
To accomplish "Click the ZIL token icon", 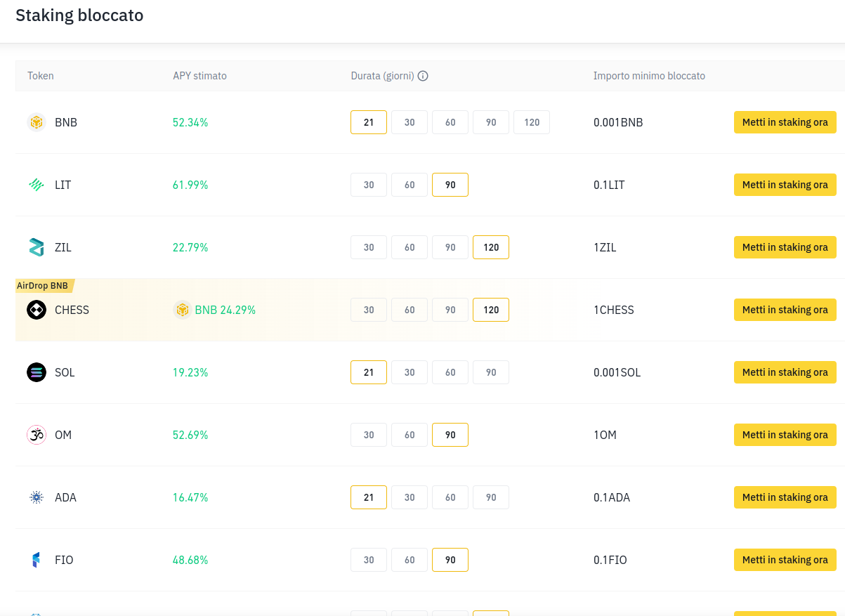I will 37,247.
